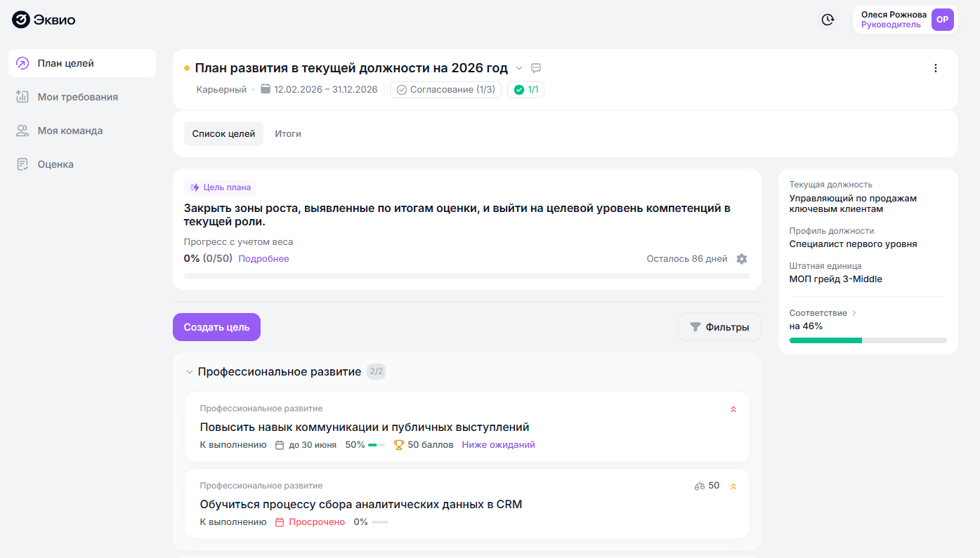
Task: Open the plan comments speech bubble icon
Action: [x=536, y=68]
